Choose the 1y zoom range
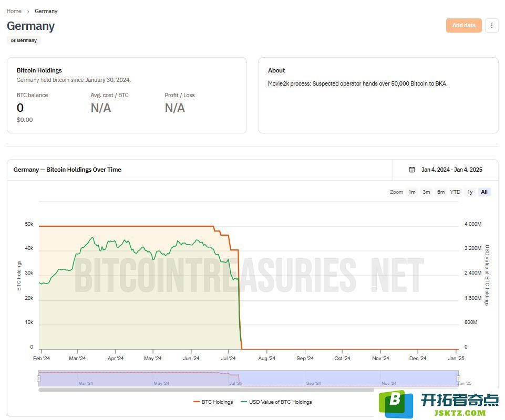 coord(470,192)
